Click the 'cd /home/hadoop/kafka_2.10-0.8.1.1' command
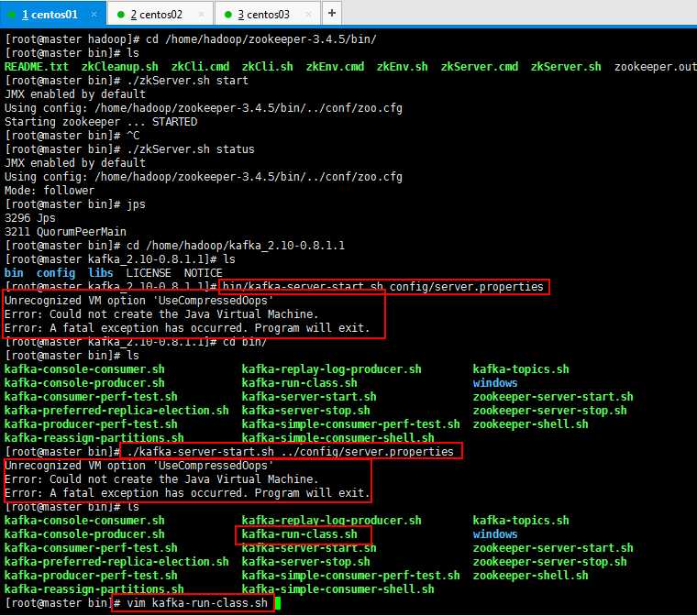The width and height of the screenshot is (697, 616). click(x=236, y=246)
